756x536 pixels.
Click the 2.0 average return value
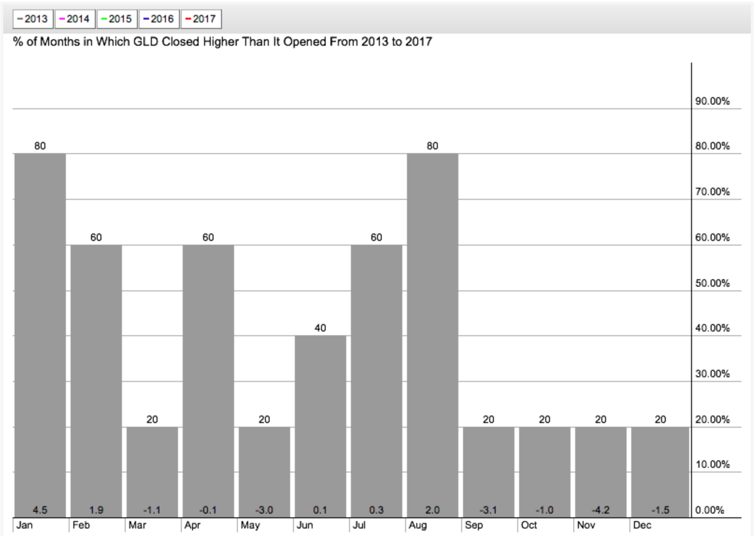(433, 510)
